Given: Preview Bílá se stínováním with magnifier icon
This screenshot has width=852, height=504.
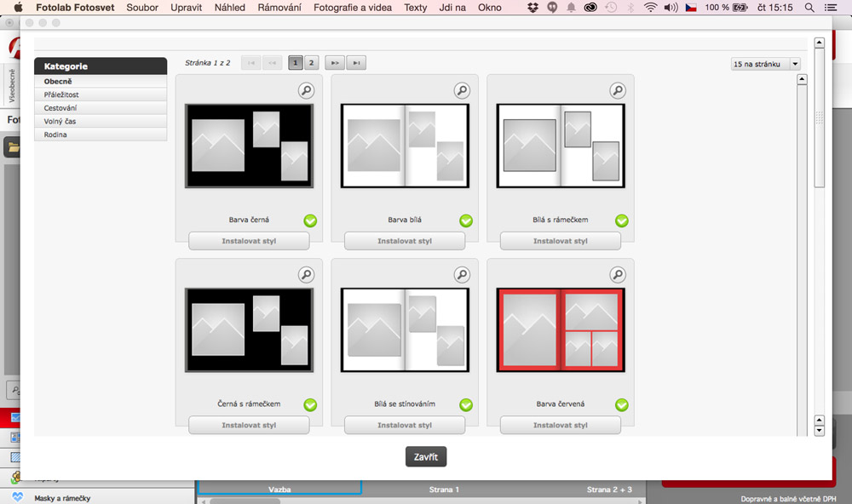Looking at the screenshot, I should [461, 274].
